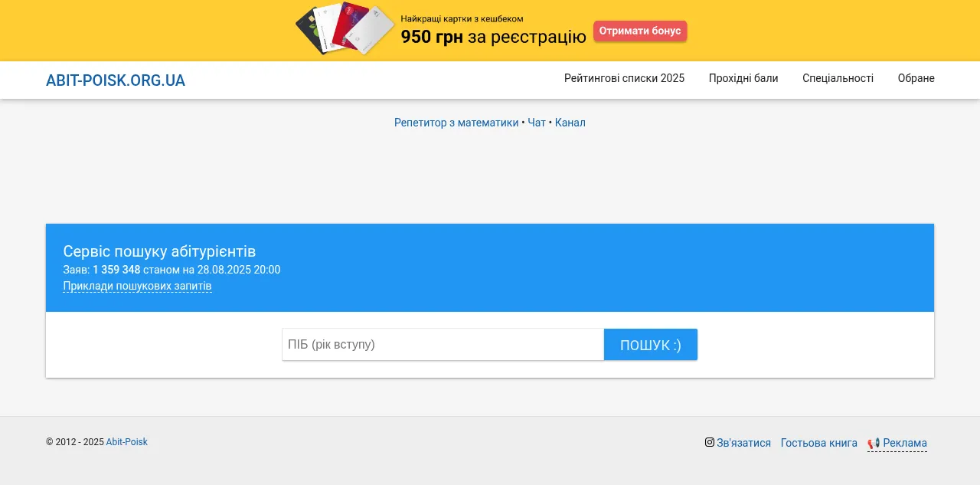Open the Гостьова книга link
980x485 pixels.
[x=819, y=443]
